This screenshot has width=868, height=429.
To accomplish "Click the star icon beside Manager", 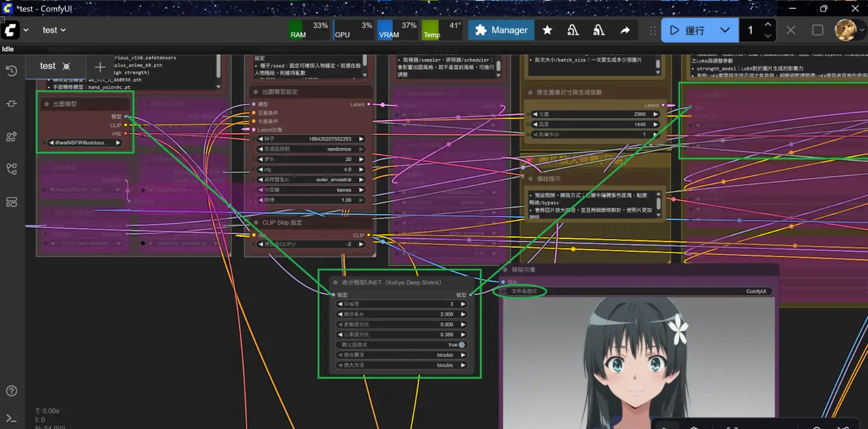I will point(547,30).
